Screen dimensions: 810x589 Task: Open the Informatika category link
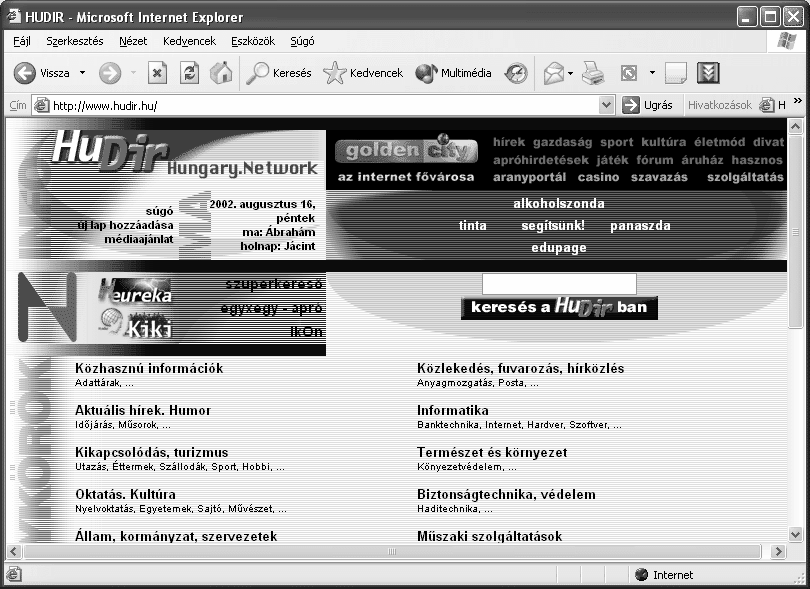coord(453,410)
